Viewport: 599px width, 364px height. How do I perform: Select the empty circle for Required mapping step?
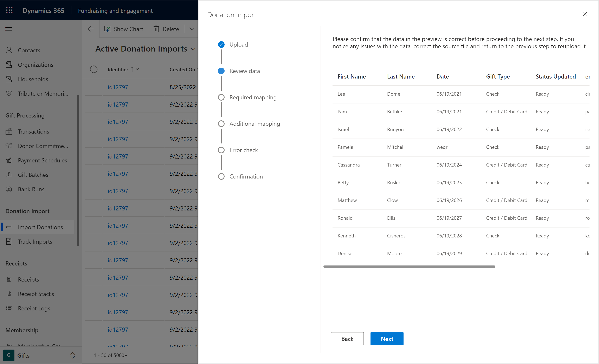(221, 97)
